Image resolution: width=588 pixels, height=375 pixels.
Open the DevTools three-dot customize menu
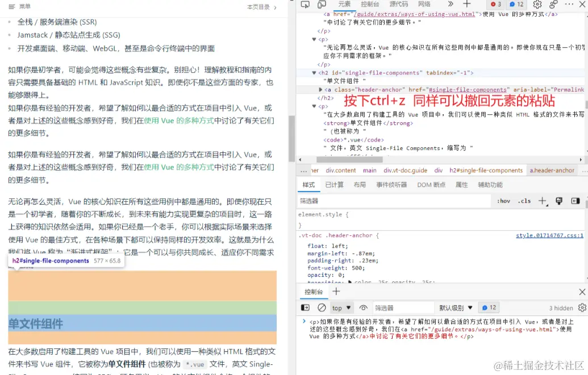pos(569,4)
